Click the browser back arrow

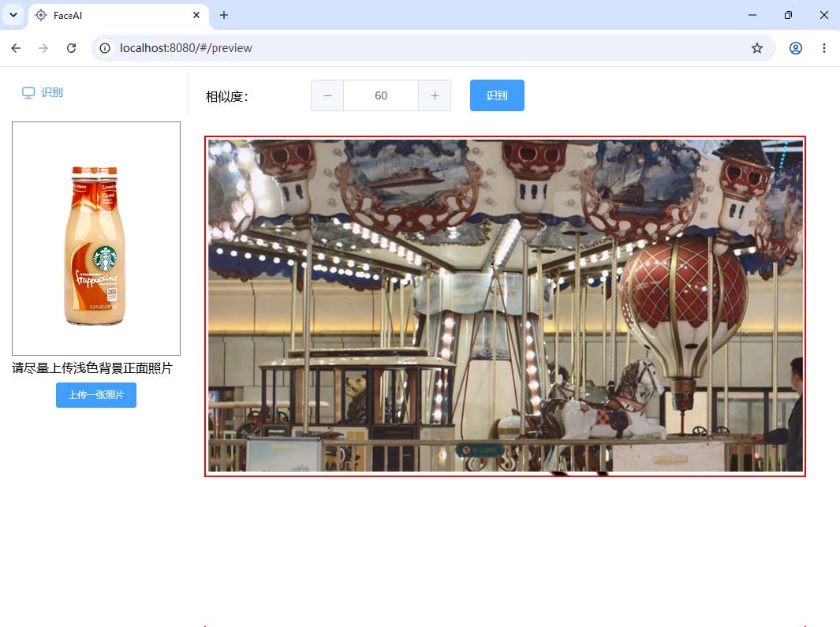[x=16, y=48]
